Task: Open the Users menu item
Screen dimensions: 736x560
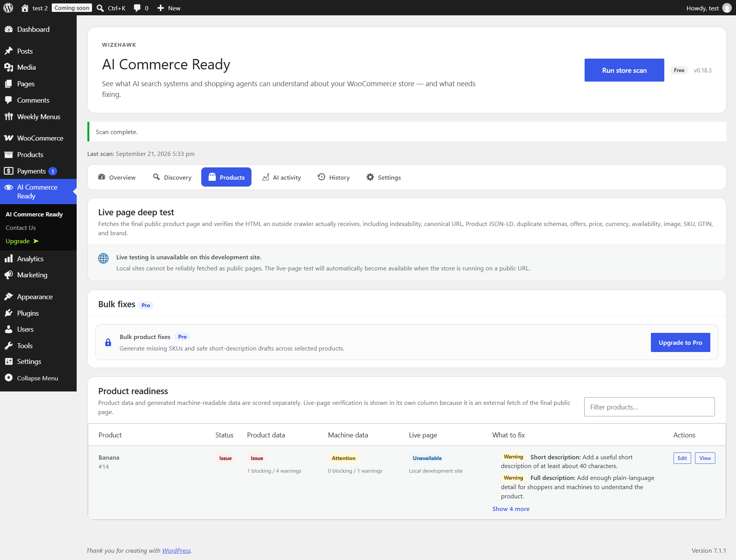Action: (x=38, y=329)
